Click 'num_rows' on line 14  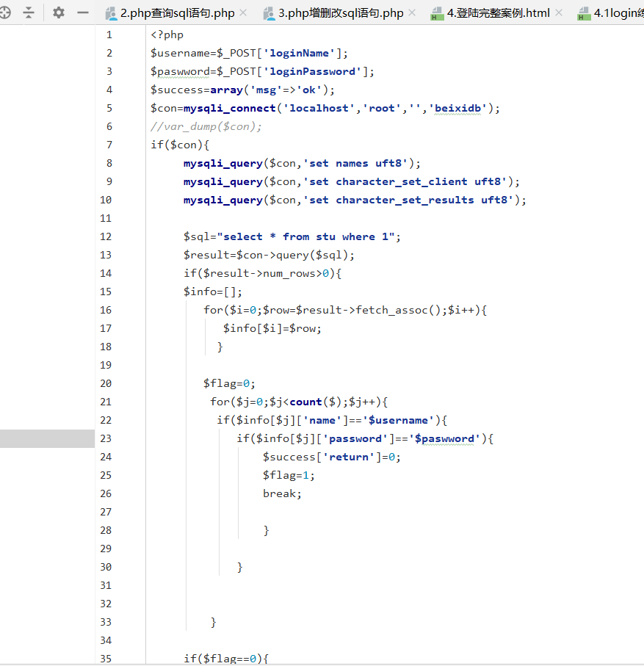(289, 273)
